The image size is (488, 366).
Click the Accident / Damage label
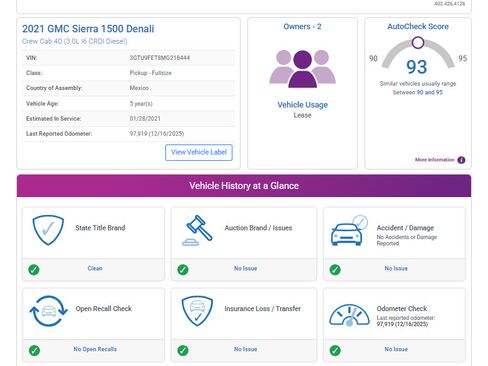click(405, 228)
